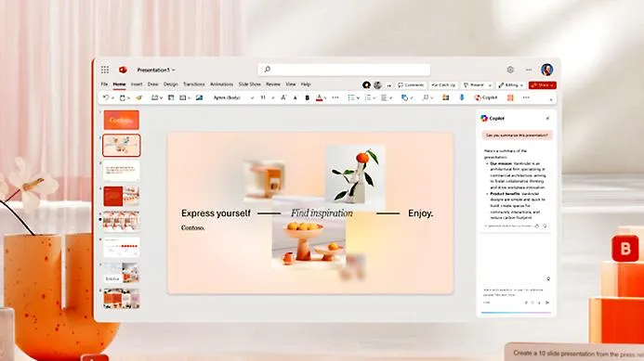The image size is (644, 361).
Task: Switch to the Insert tab
Action: point(137,84)
